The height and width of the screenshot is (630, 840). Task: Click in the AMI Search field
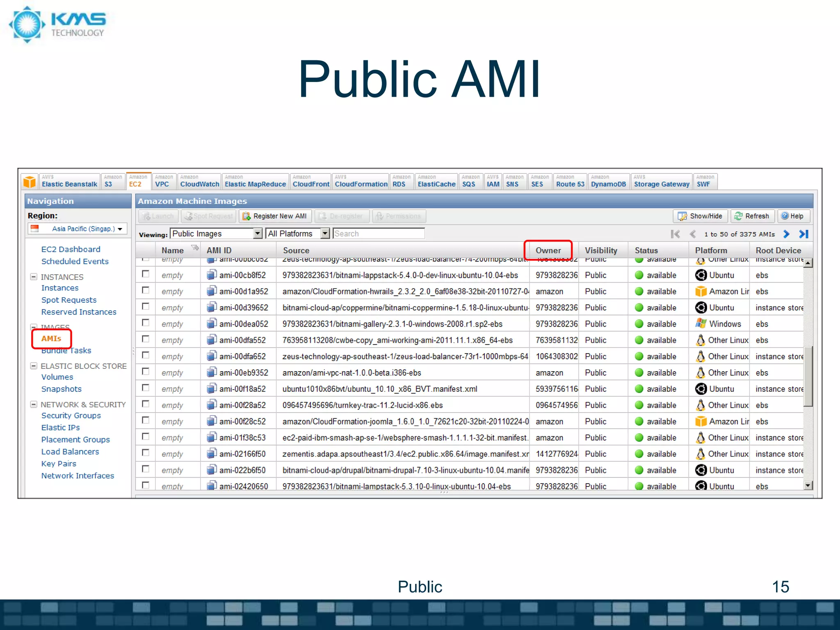379,233
